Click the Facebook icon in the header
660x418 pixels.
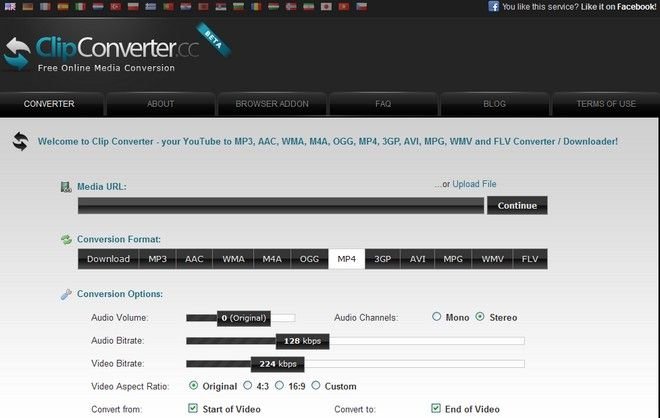(x=493, y=6)
